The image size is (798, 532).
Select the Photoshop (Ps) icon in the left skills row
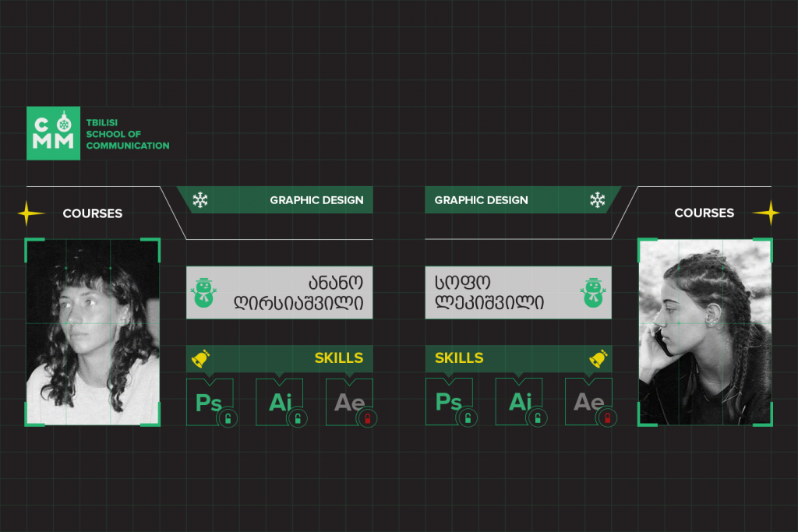tap(209, 402)
